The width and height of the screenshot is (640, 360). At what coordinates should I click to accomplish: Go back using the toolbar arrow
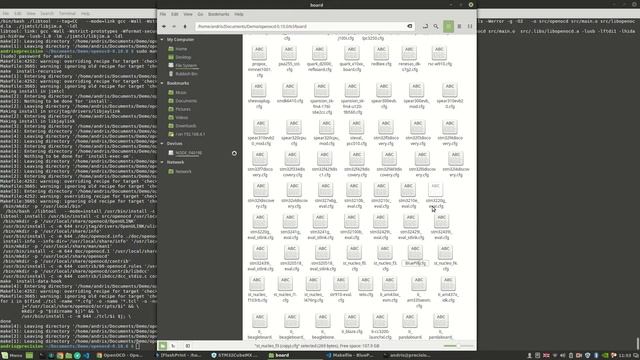(164, 27)
